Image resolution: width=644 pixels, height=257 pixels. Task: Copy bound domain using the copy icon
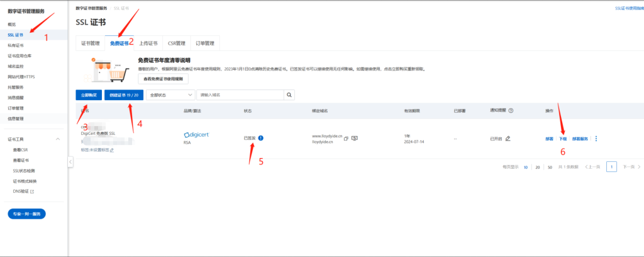click(x=346, y=138)
